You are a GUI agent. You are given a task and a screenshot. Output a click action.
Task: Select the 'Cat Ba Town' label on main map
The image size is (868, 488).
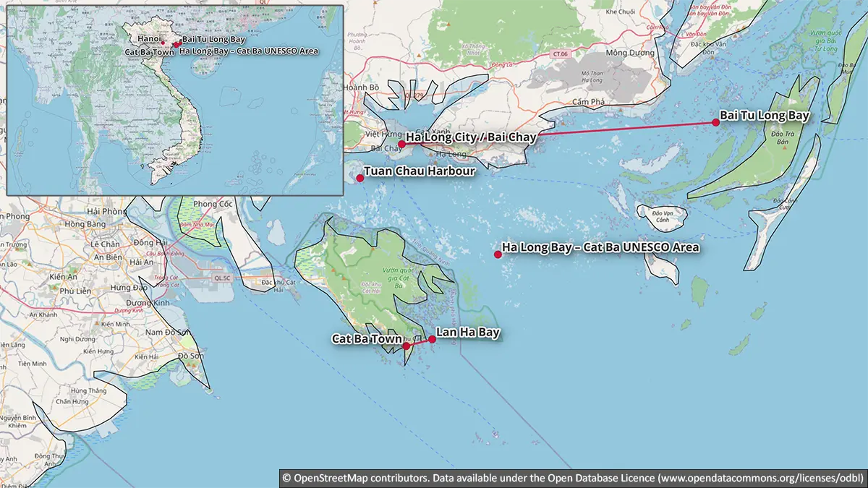[x=367, y=338]
